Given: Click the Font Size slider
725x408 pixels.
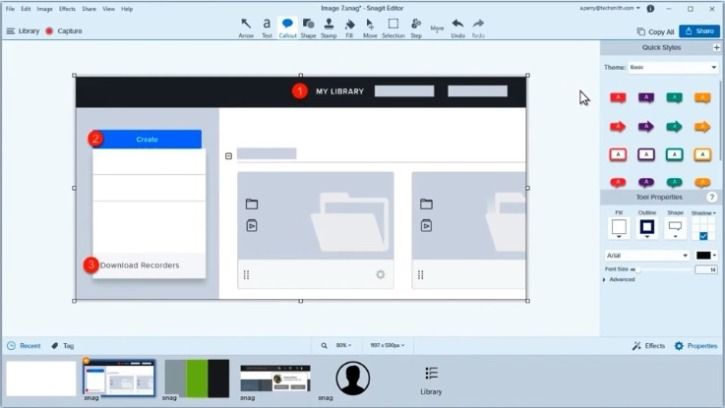Looking at the screenshot, I should (663, 269).
